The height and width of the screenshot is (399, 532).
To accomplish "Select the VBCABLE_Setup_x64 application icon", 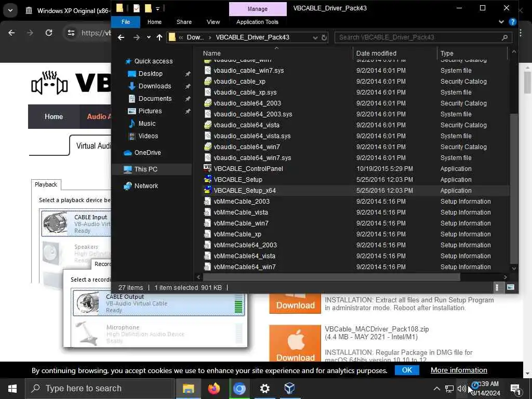I will point(207,190).
